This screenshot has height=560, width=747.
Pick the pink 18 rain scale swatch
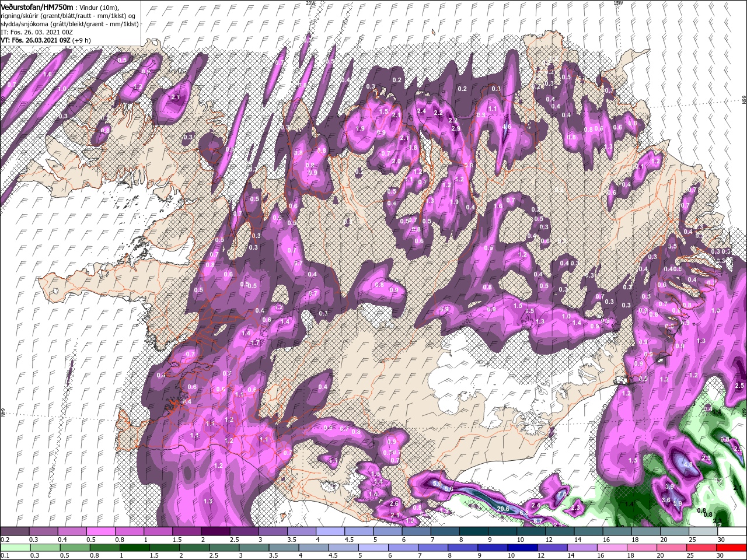pyautogui.click(x=643, y=548)
